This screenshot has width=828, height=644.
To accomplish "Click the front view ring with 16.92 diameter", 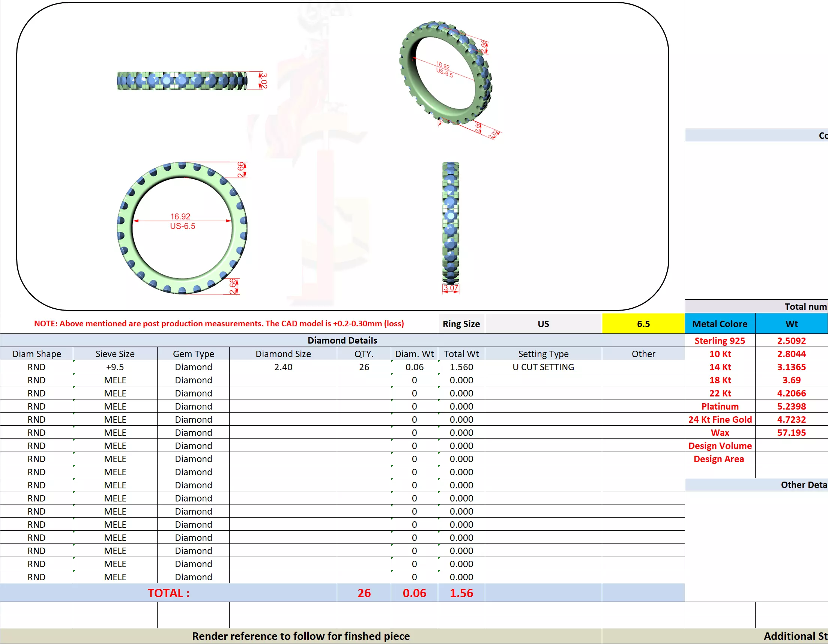I will coord(182,228).
